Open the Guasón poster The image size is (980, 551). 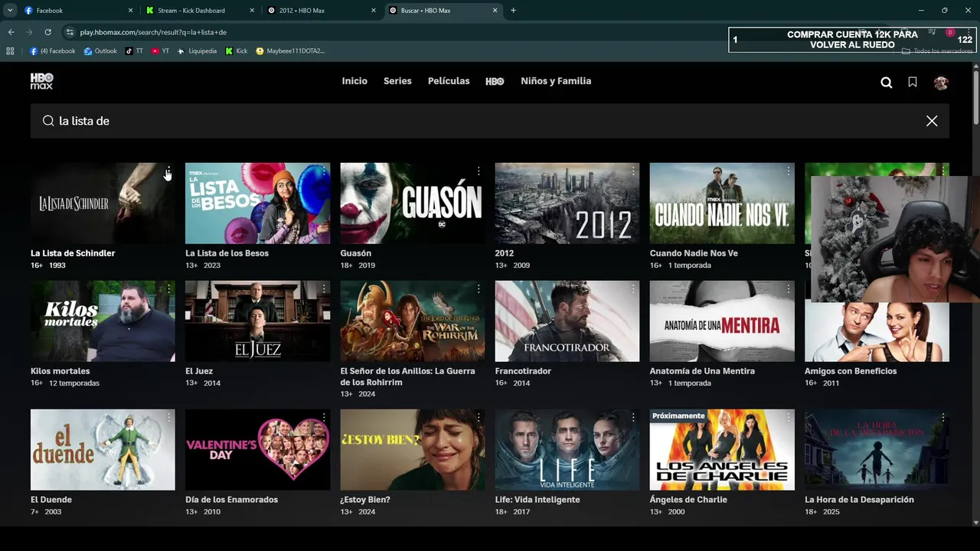click(x=412, y=203)
